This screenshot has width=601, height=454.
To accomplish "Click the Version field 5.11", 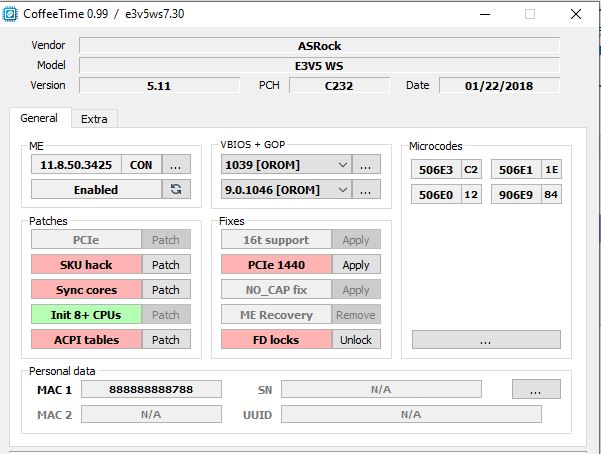I will [159, 86].
